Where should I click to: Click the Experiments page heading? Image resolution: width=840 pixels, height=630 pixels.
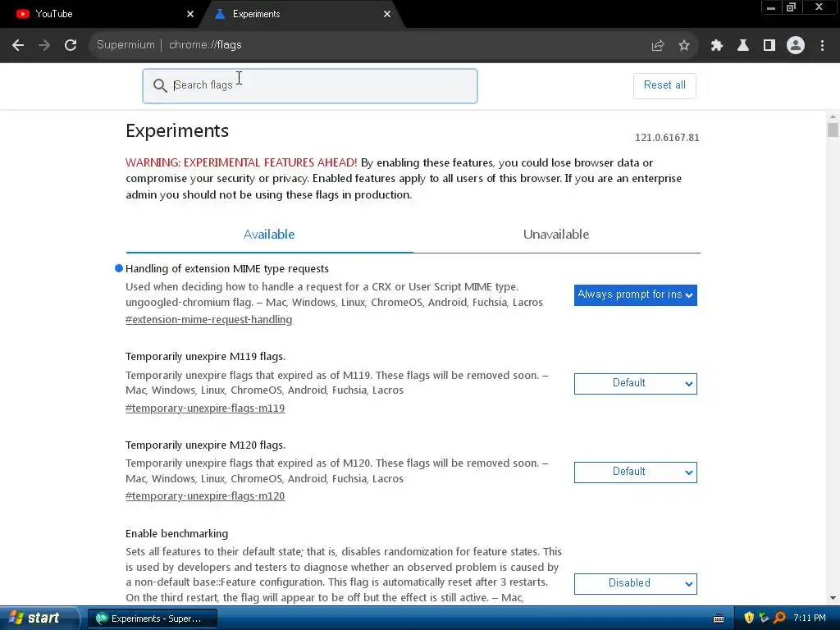click(177, 130)
